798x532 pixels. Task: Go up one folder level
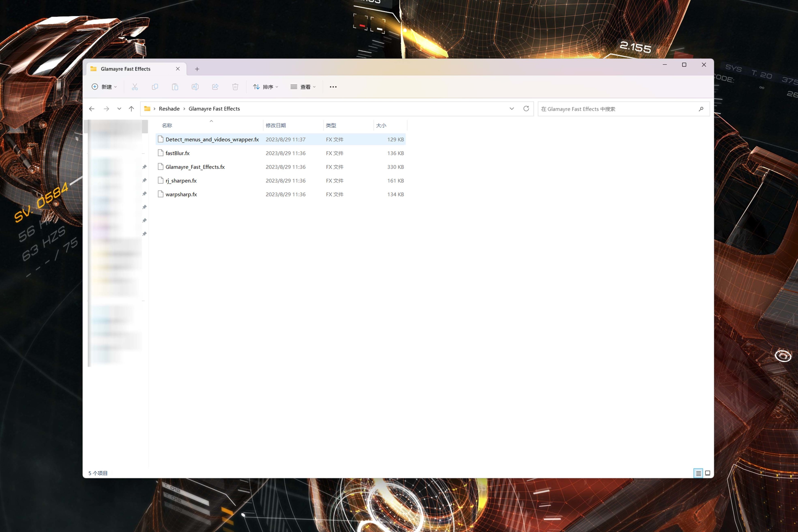click(x=131, y=109)
